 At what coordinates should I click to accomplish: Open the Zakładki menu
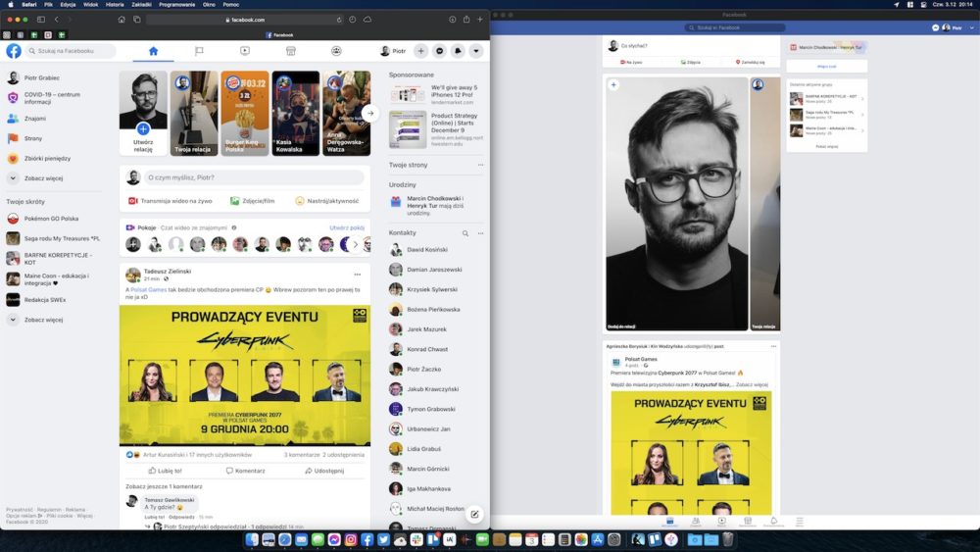(x=141, y=4)
